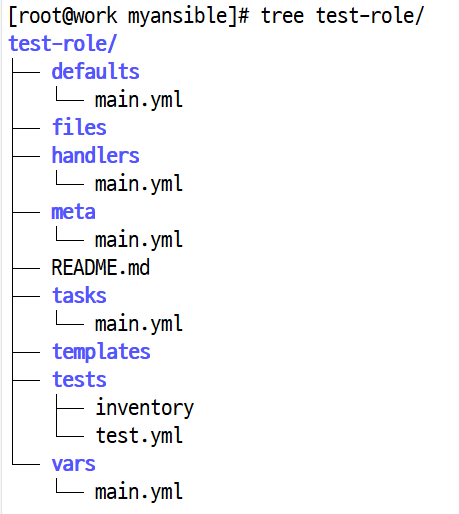Image resolution: width=459 pixels, height=514 pixels.
Task: Select the tasks directory entry
Action: pyautogui.click(x=79, y=295)
